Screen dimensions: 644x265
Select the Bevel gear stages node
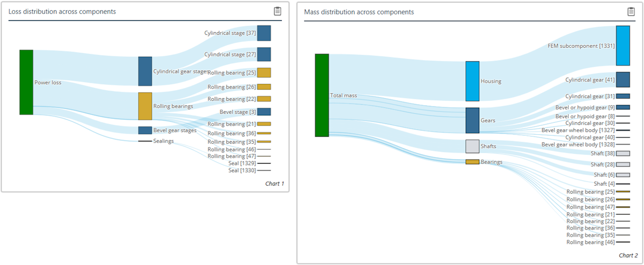tap(145, 130)
